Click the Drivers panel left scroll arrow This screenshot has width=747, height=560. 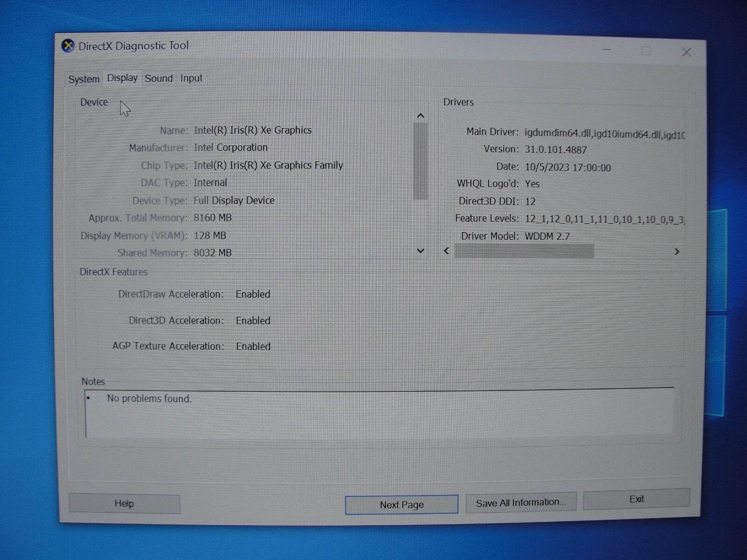point(447,251)
